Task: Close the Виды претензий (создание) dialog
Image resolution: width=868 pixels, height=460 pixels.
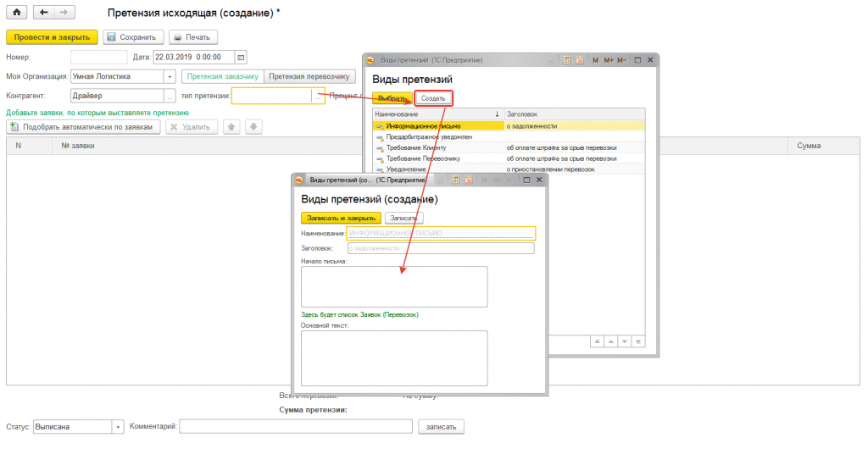Action: 539,180
